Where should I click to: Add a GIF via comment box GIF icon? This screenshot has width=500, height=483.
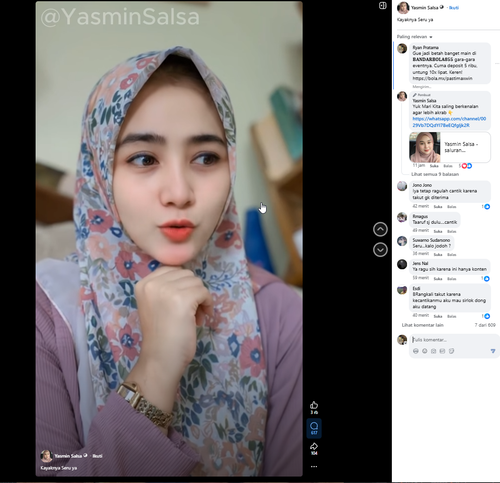[442, 351]
